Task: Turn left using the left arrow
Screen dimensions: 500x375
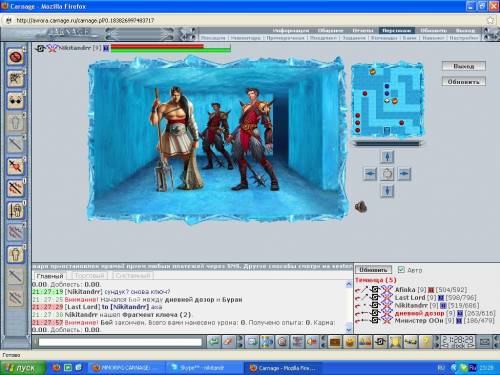Action: 370,174
